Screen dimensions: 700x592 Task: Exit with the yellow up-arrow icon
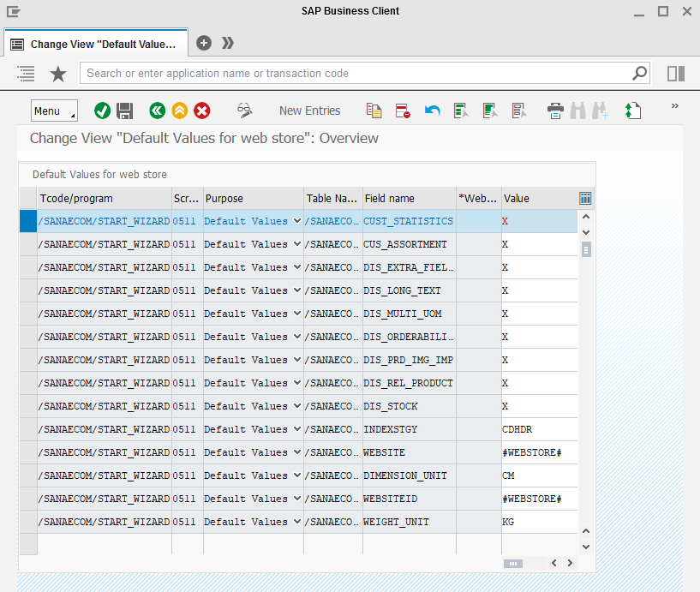180,111
